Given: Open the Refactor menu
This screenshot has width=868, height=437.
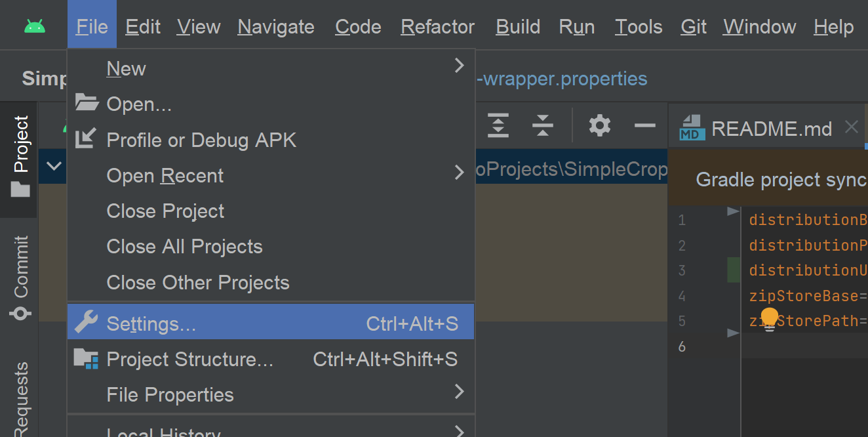Looking at the screenshot, I should (437, 27).
